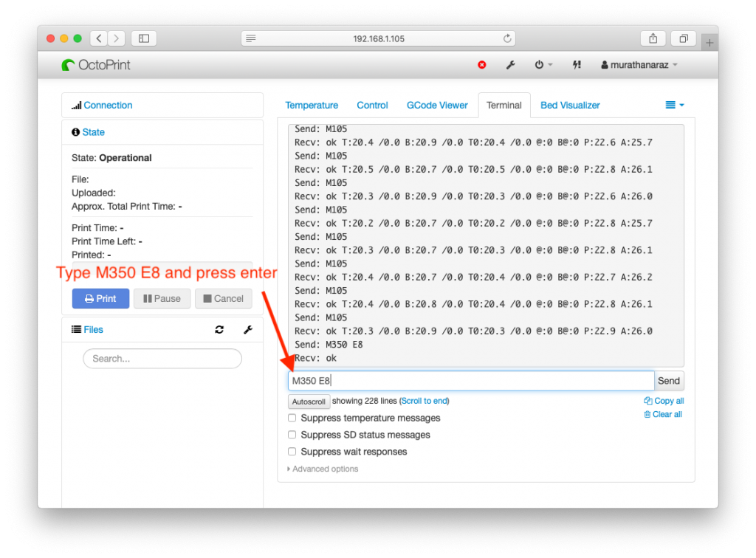Toggle the Safari sidebar
756x558 pixels.
144,38
